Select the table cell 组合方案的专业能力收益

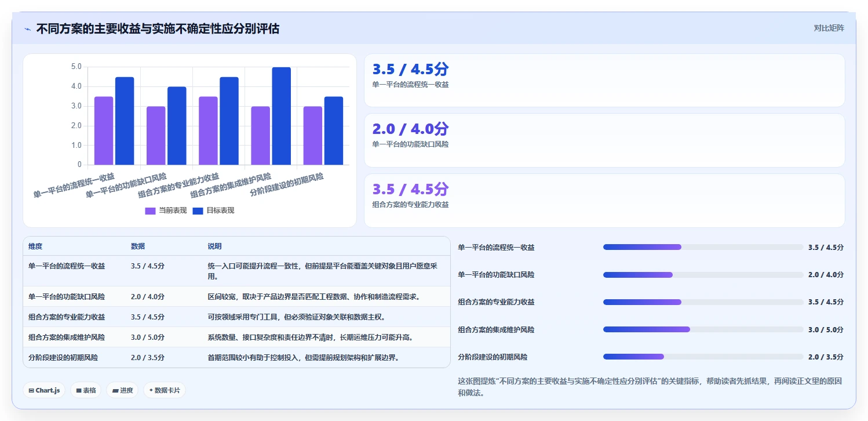(x=67, y=317)
